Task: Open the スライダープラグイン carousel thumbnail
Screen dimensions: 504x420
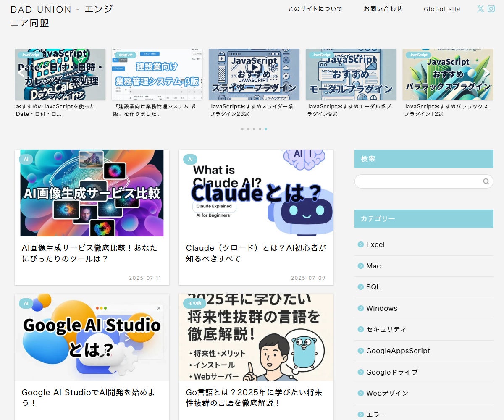Action: pos(254,74)
